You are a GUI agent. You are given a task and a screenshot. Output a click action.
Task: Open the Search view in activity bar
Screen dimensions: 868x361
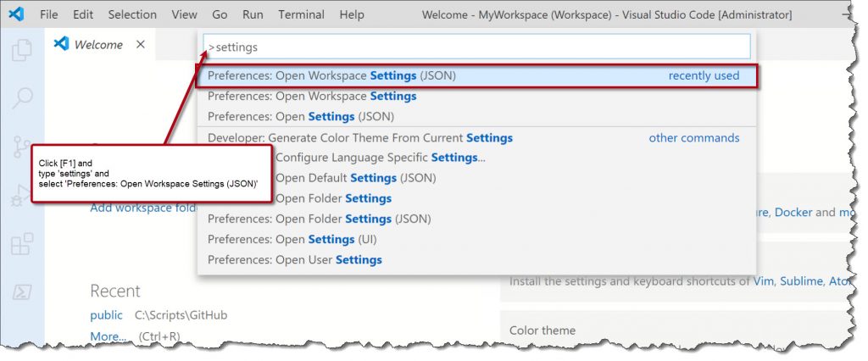(22, 98)
